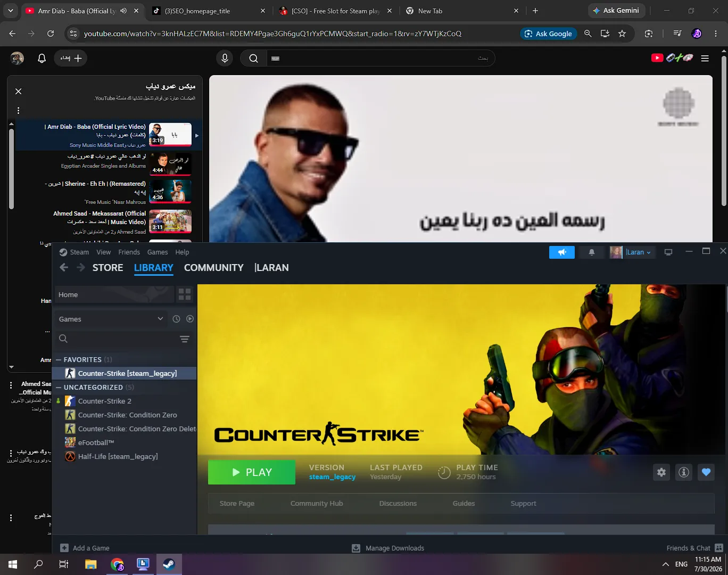Open Counter-Strike Store Page link
Image resolution: width=728 pixels, height=575 pixels.
tap(237, 504)
